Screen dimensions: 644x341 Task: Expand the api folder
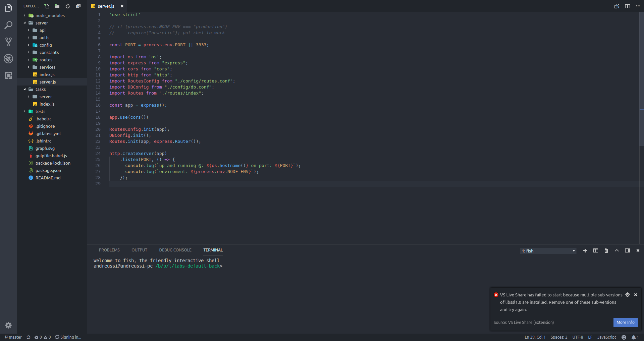click(52, 30)
